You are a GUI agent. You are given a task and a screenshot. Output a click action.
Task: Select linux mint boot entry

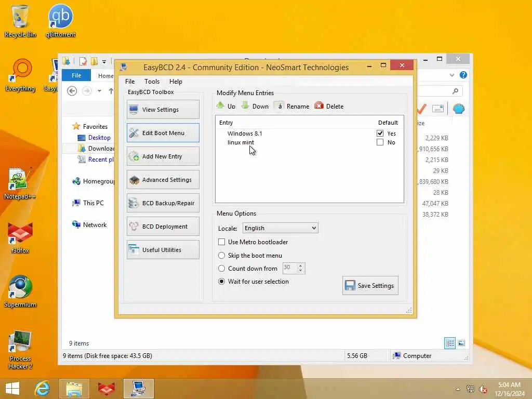click(241, 142)
